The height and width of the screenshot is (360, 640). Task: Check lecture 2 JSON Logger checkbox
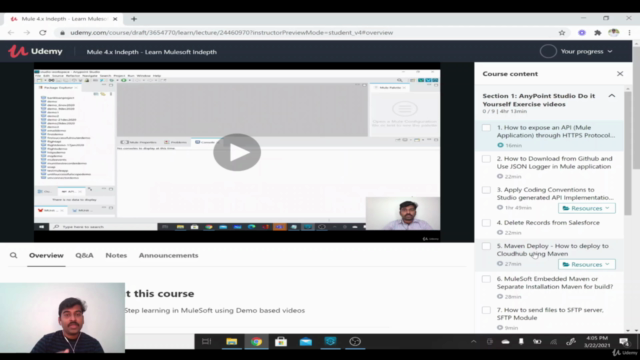pyautogui.click(x=486, y=159)
